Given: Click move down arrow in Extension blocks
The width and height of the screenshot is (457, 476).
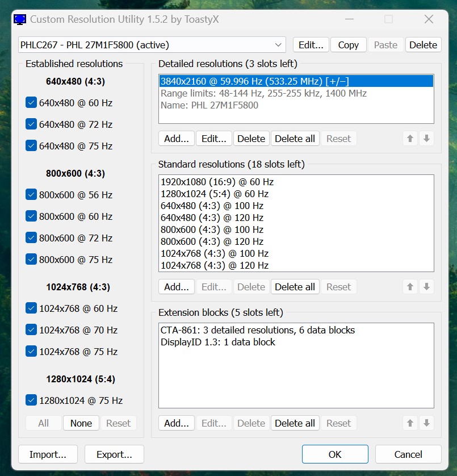Looking at the screenshot, I should 427,423.
